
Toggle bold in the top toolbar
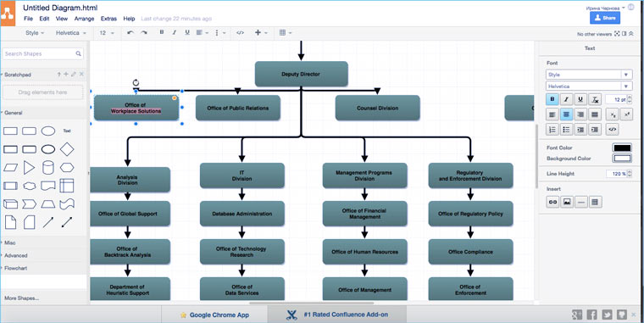[x=161, y=32]
